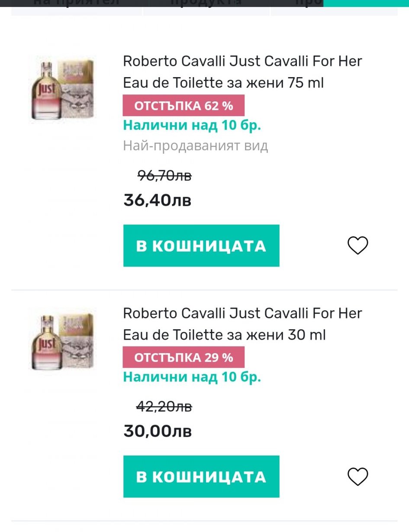Open the Just Cavalli 30 ml product title
Image resolution: width=409 pixels, height=532 pixels.
tap(242, 324)
